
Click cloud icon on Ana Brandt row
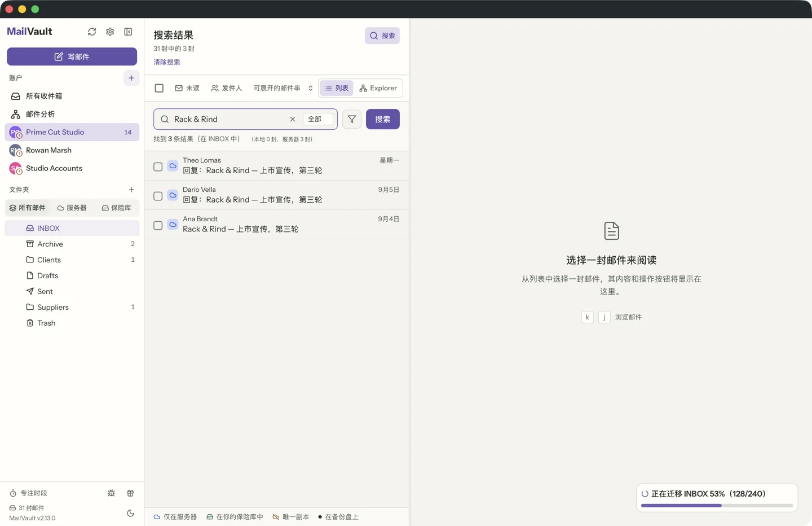coord(173,225)
